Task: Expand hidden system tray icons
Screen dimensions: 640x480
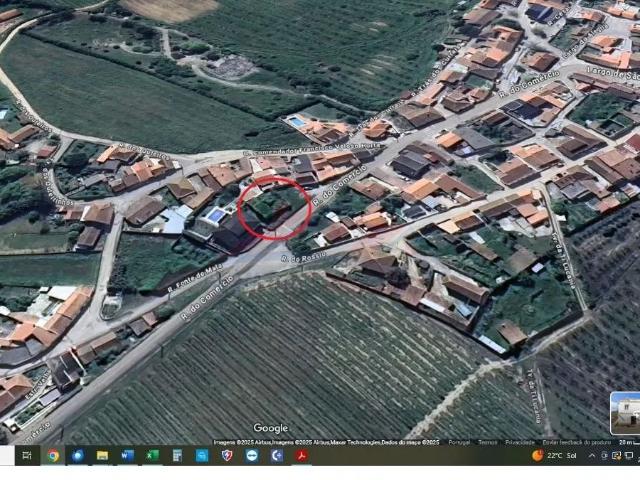Action: pyautogui.click(x=592, y=456)
